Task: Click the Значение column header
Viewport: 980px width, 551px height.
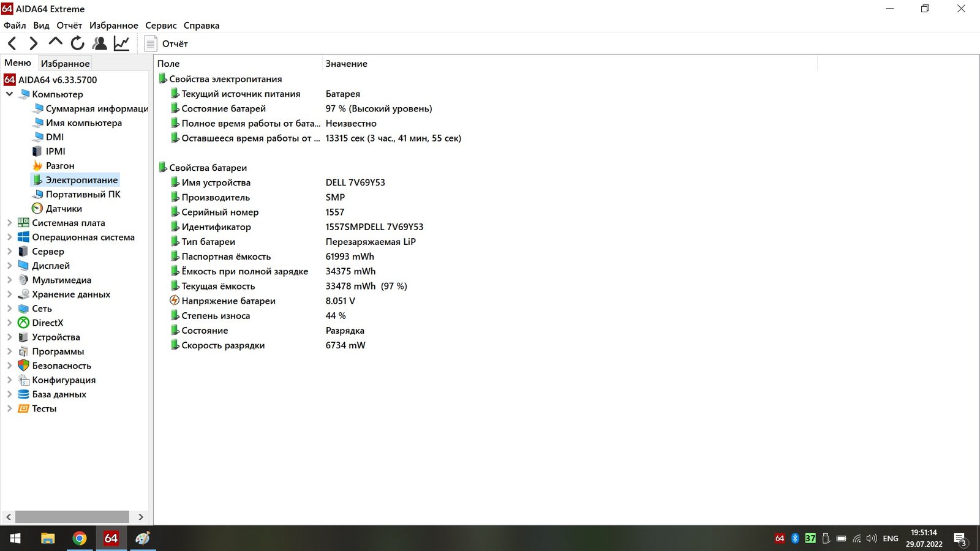Action: click(570, 64)
